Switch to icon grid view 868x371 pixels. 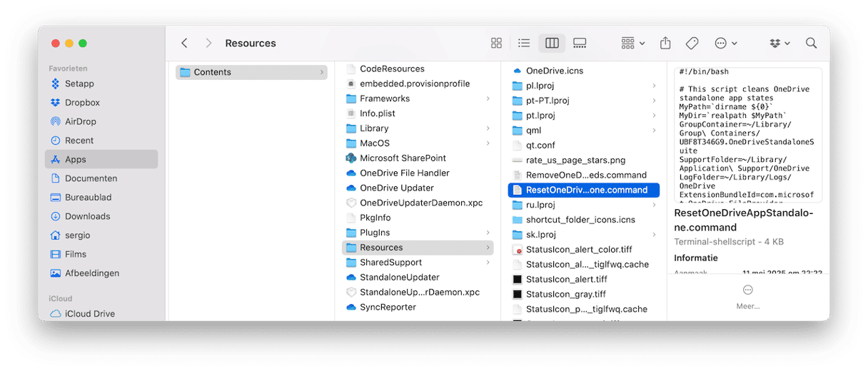point(497,43)
